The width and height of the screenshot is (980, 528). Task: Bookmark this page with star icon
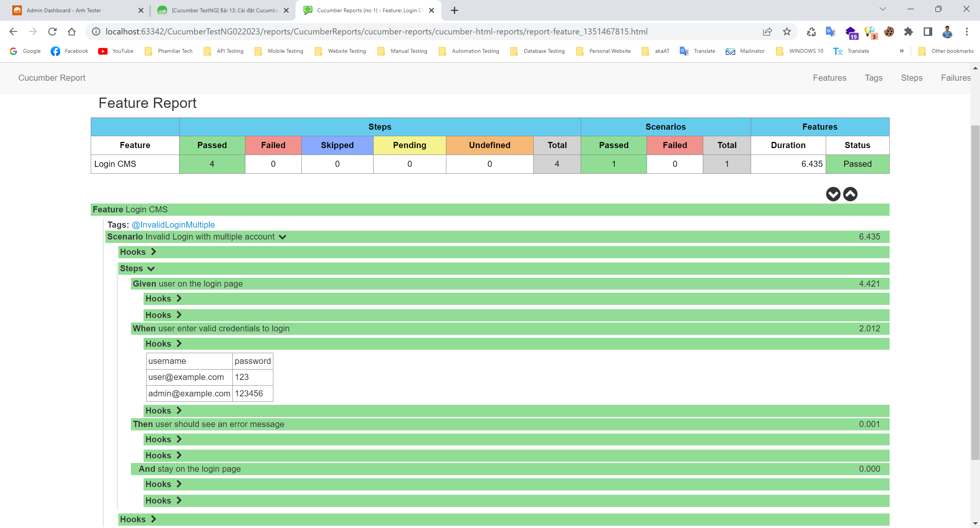point(787,32)
